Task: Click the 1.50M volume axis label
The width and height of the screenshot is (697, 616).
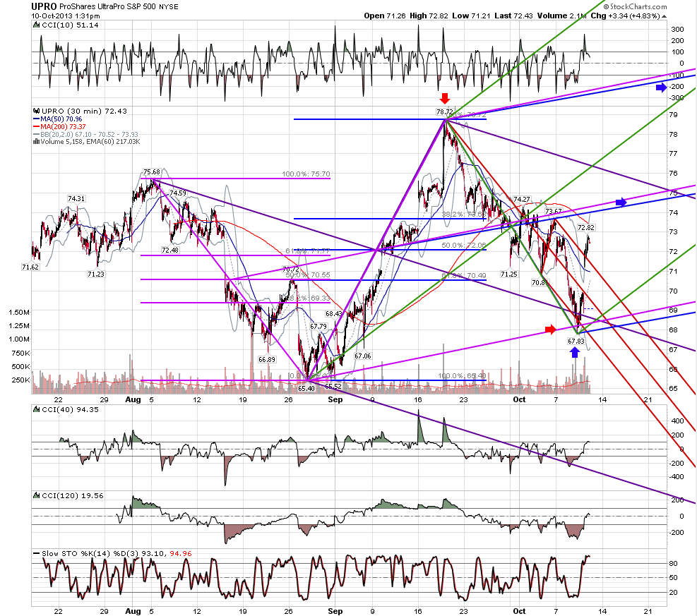Action: [x=19, y=312]
